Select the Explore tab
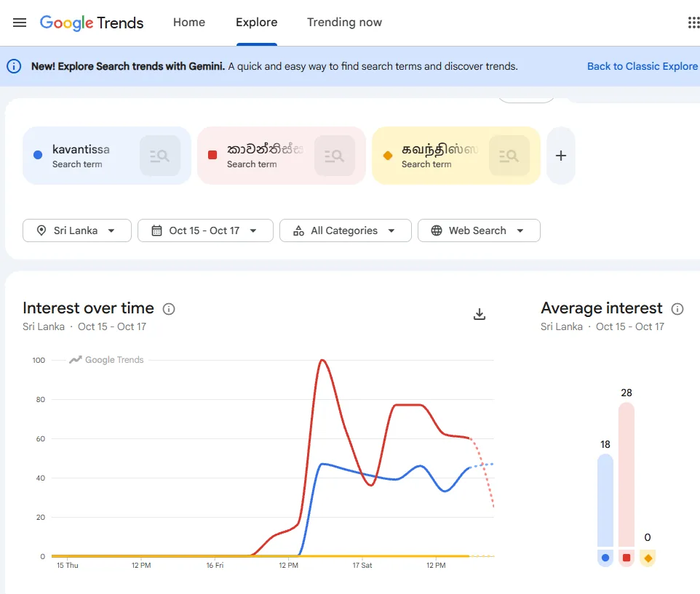700x594 pixels. click(x=257, y=23)
